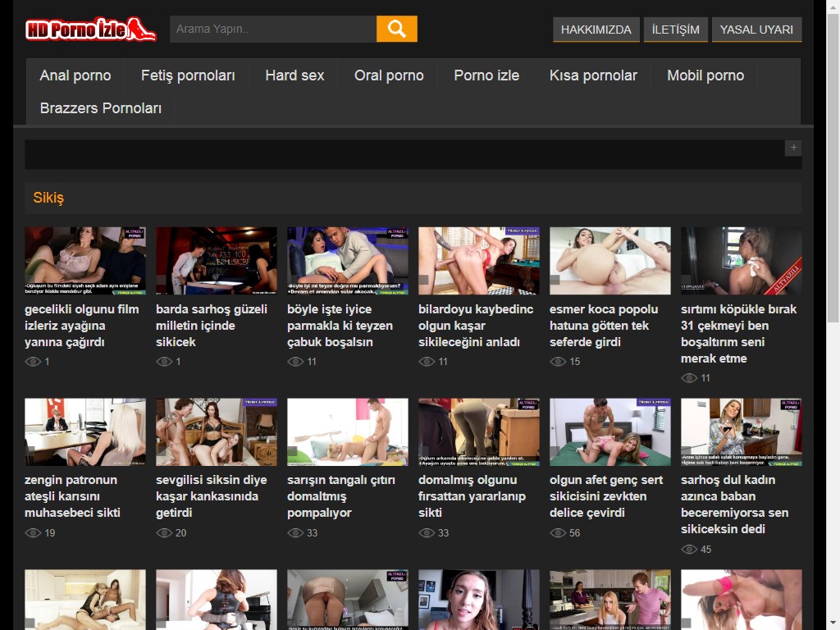Click the scrollbar up arrow

tap(833, 7)
